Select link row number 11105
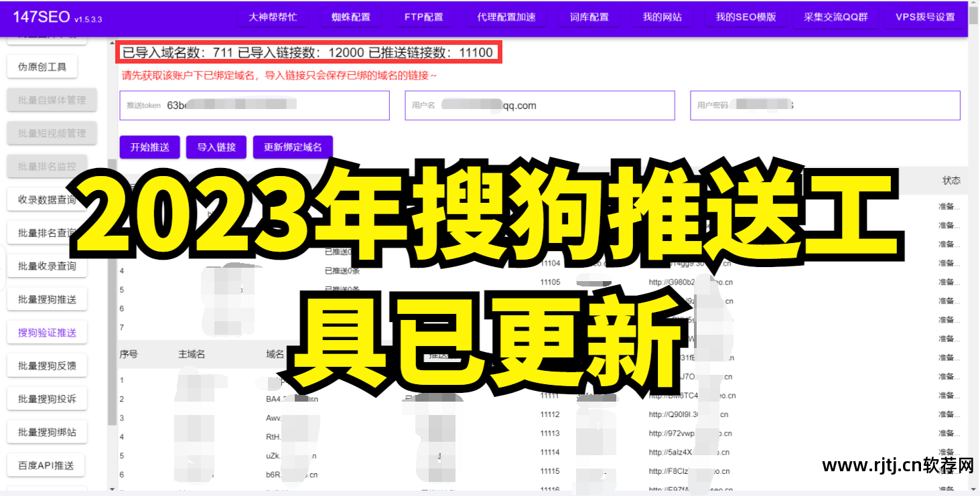The width and height of the screenshot is (980, 496). point(551,282)
